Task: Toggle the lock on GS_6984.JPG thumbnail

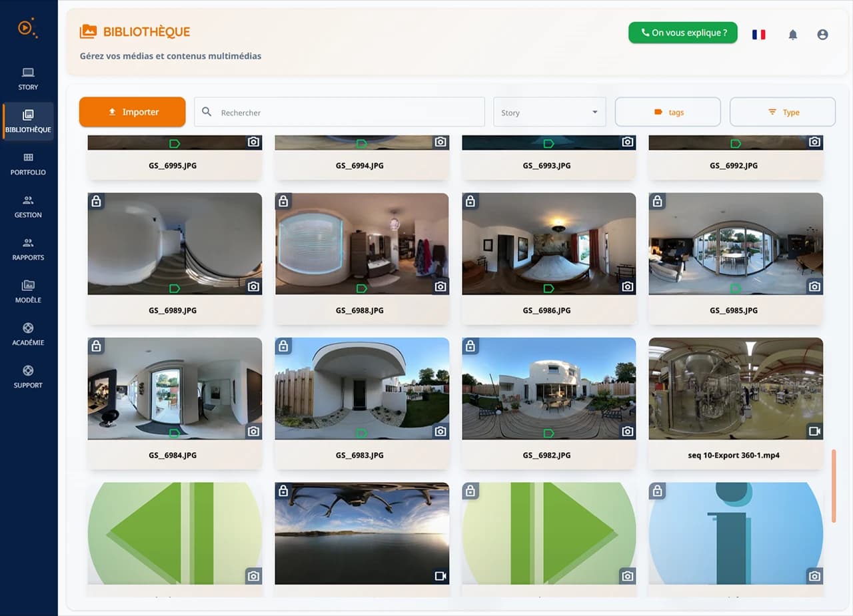Action: tap(96, 346)
